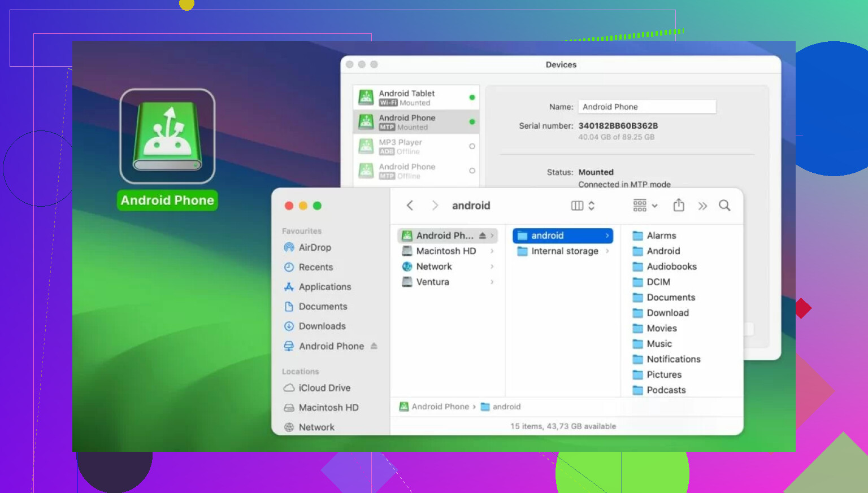Open Applications in the Finder sidebar
The height and width of the screenshot is (493, 868).
pyautogui.click(x=317, y=287)
